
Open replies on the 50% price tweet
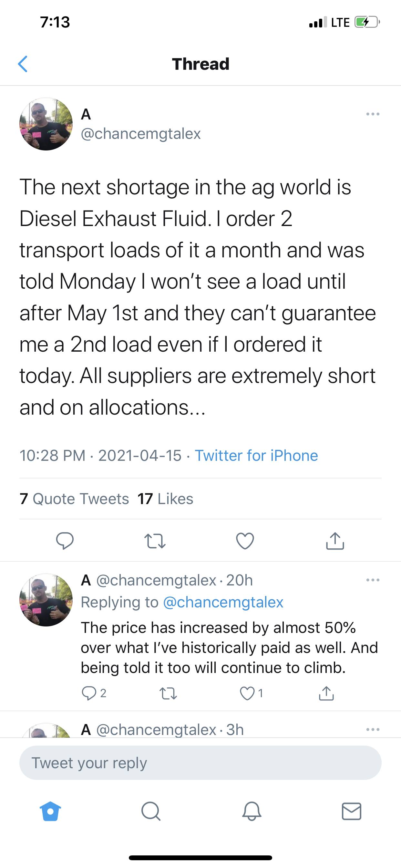(x=94, y=693)
